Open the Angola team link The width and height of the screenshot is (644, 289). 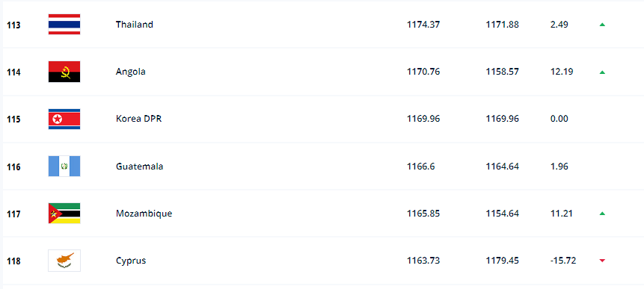point(131,72)
